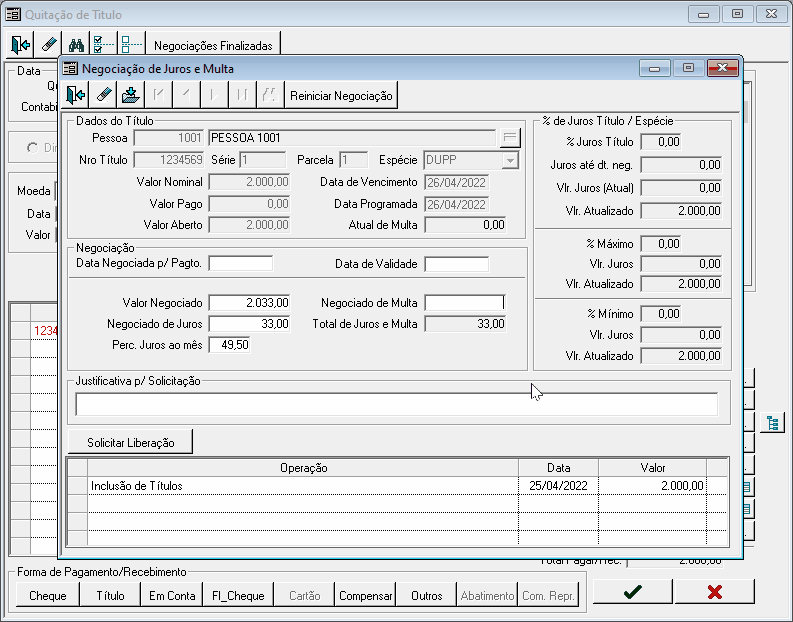Open the Espécie DUPP dropdown

tap(509, 160)
